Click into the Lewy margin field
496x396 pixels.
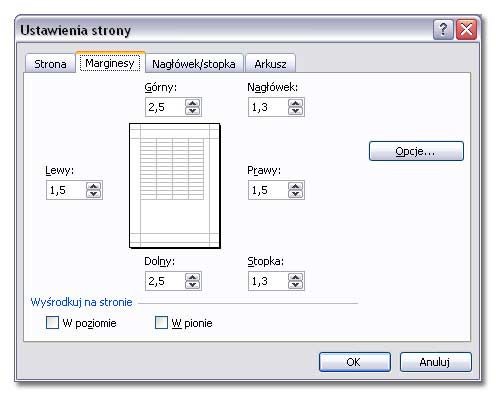[66, 190]
